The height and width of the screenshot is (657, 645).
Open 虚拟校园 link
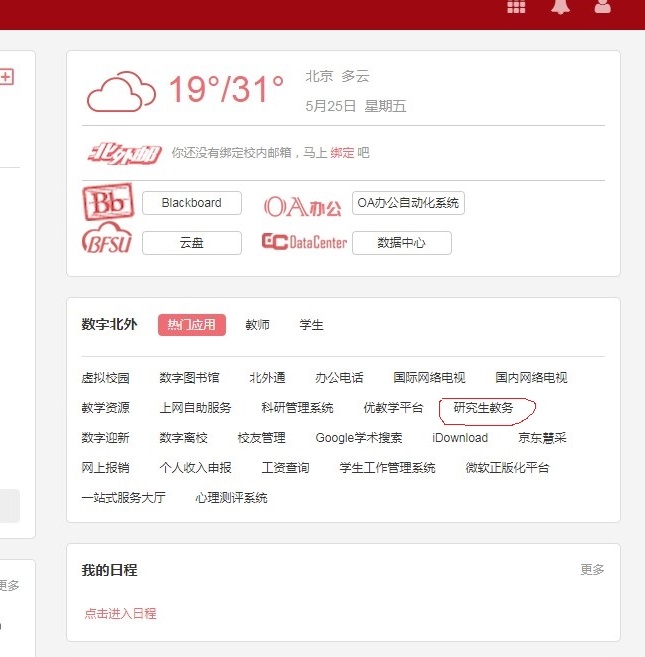point(106,378)
